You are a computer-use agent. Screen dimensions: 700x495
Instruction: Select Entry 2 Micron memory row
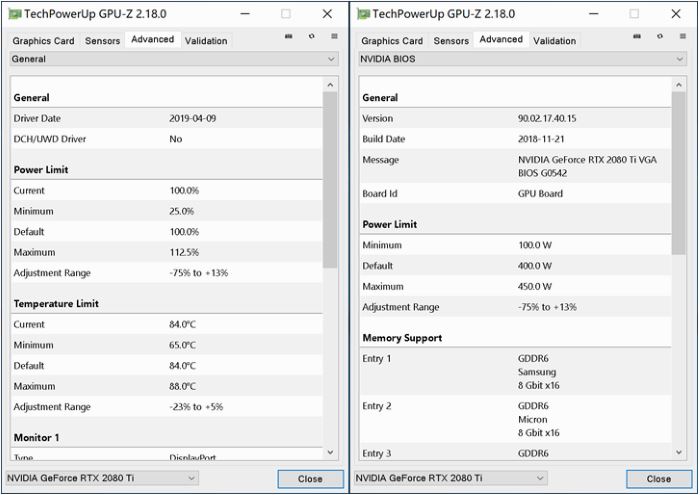point(515,419)
